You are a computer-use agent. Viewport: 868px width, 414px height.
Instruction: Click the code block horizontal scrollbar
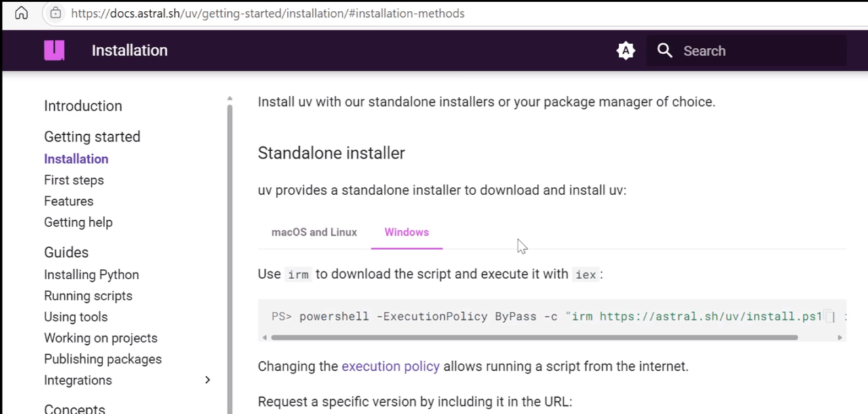point(534,337)
